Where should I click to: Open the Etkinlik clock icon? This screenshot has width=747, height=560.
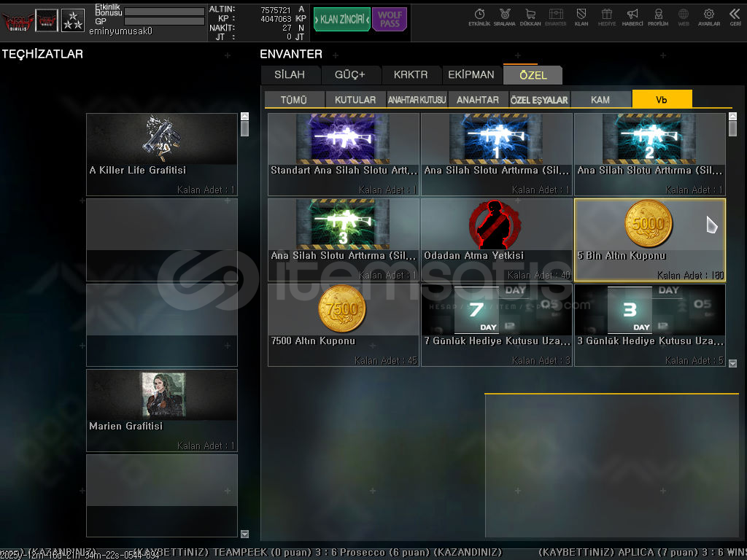[x=479, y=17]
